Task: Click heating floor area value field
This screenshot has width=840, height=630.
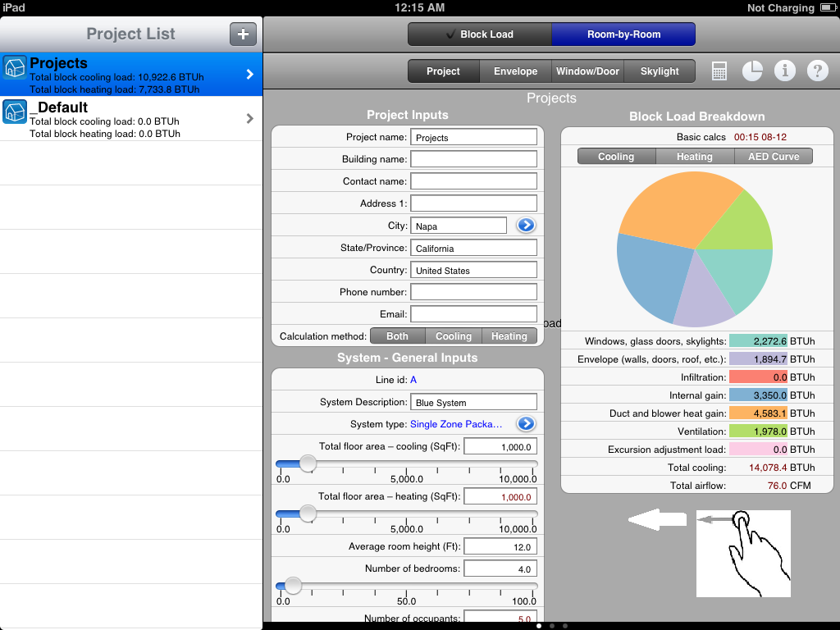Action: [x=500, y=496]
